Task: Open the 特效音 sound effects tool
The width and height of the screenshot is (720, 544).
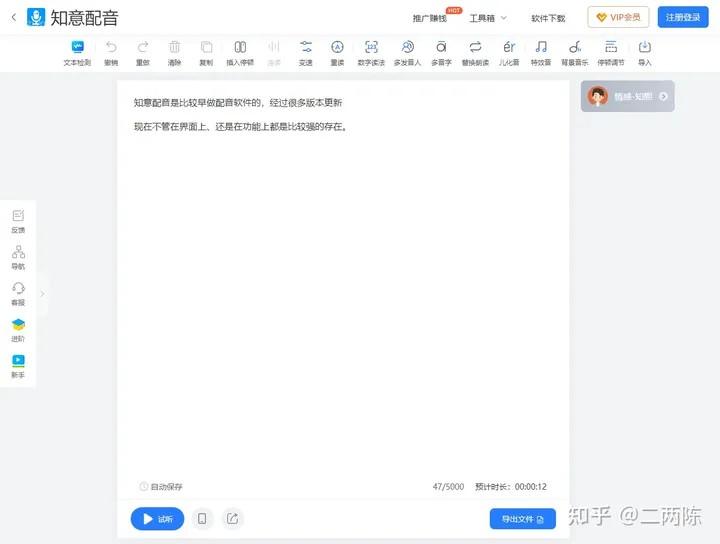Action: [x=541, y=53]
